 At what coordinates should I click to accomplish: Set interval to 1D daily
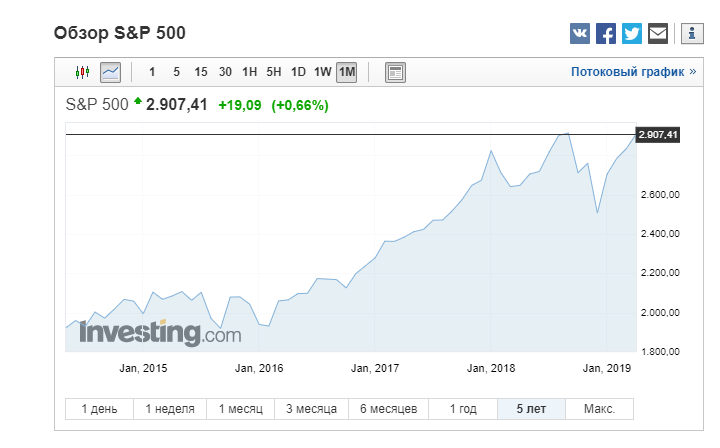(x=298, y=72)
